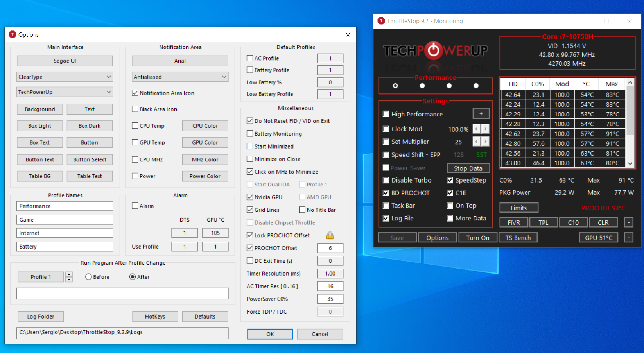
Task: Click the Profile 1 spinner up arrow
Action: (69, 274)
